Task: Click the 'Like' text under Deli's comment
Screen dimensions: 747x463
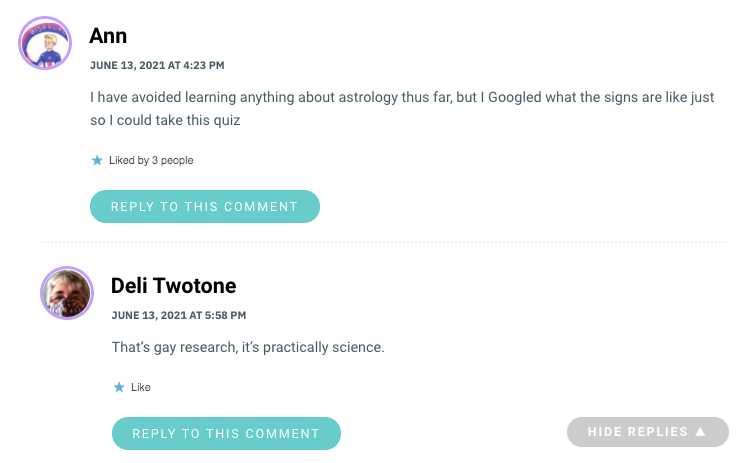Action: tap(141, 387)
